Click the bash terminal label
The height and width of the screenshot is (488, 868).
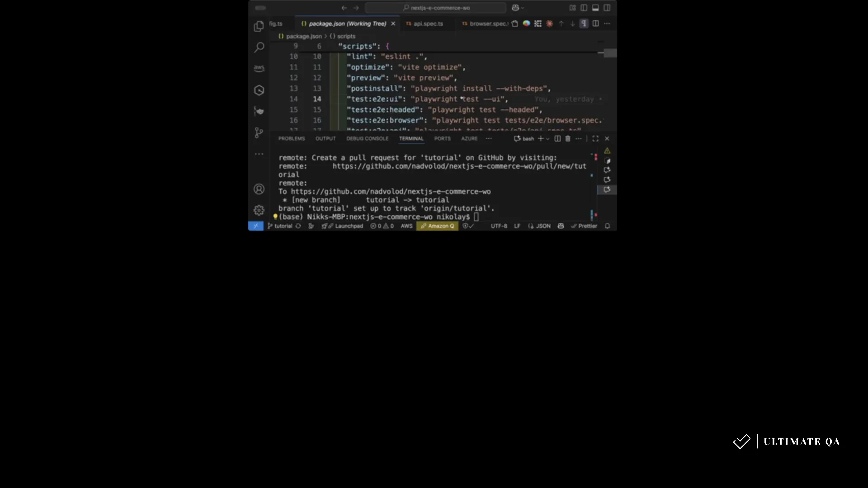click(524, 139)
